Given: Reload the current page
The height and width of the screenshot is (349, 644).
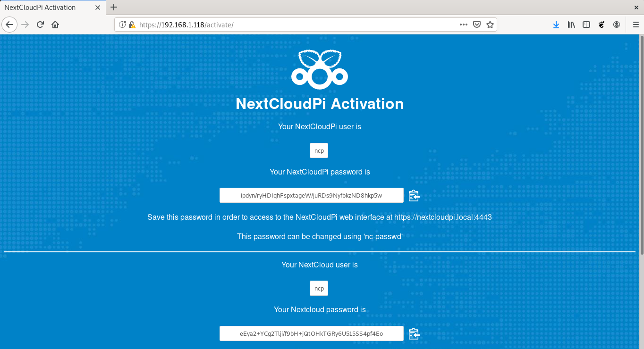Looking at the screenshot, I should point(40,25).
